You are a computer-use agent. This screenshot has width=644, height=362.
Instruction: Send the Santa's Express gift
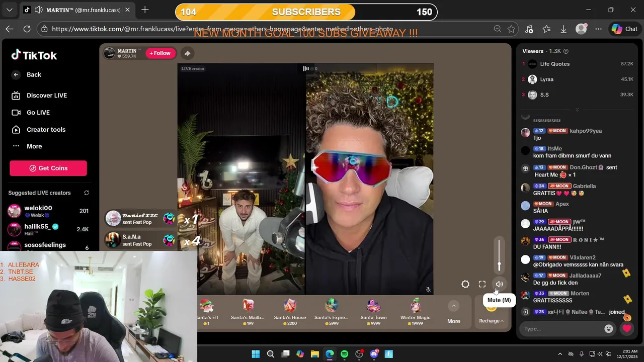[x=331, y=312]
